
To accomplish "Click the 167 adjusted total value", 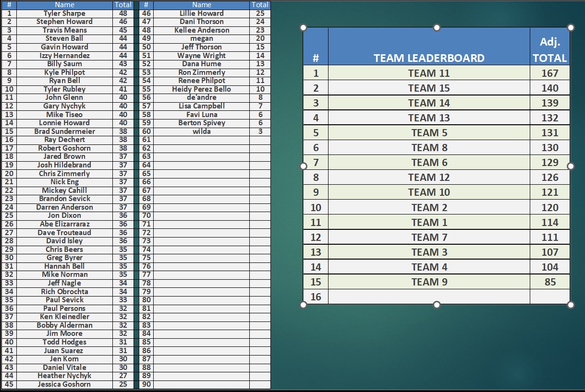I will pyautogui.click(x=550, y=73).
